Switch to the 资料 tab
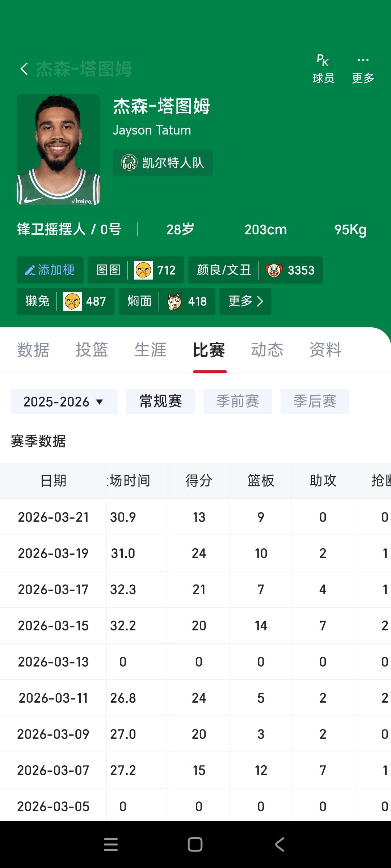The image size is (391, 868). click(x=326, y=350)
